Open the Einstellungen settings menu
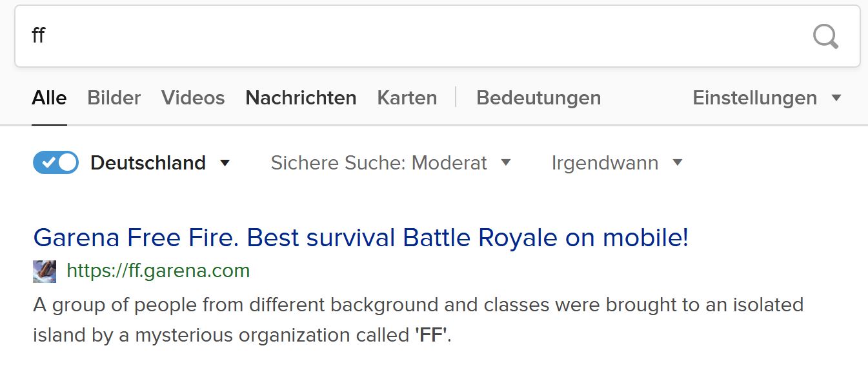 [767, 98]
